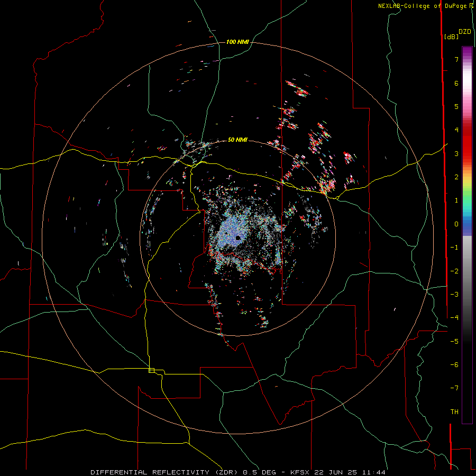476x476 pixels.
Task: Click the 100 NMI range ring label
Action: click(237, 42)
